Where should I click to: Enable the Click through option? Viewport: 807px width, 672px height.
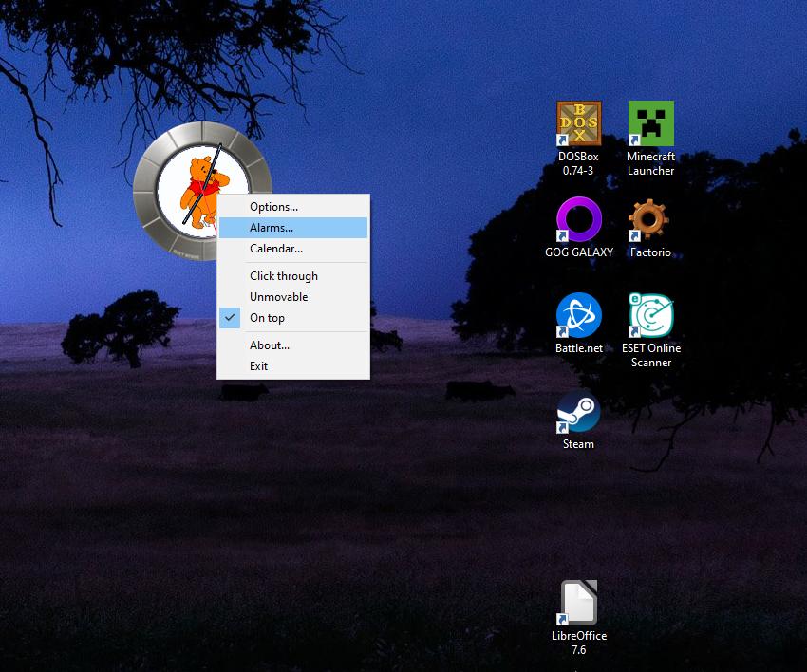point(293,276)
